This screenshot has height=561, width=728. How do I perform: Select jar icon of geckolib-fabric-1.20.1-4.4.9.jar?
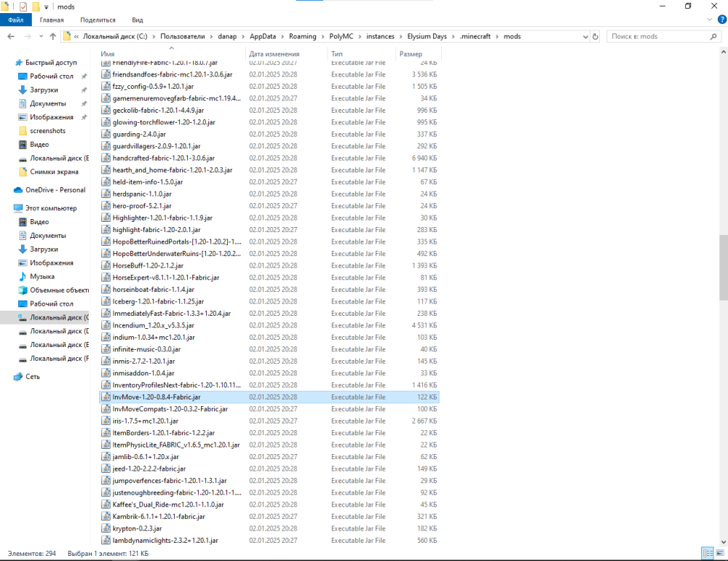(x=106, y=110)
